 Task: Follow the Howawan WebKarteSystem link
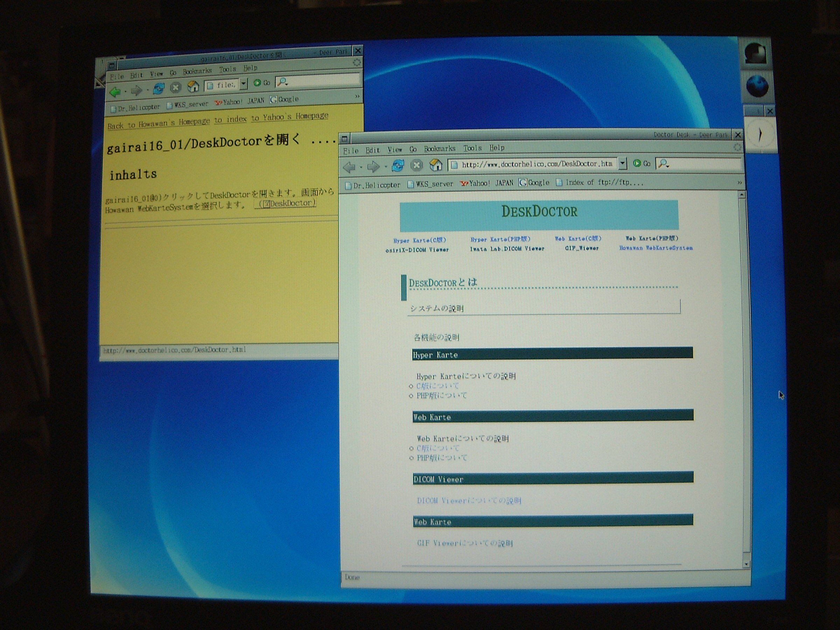point(656,248)
